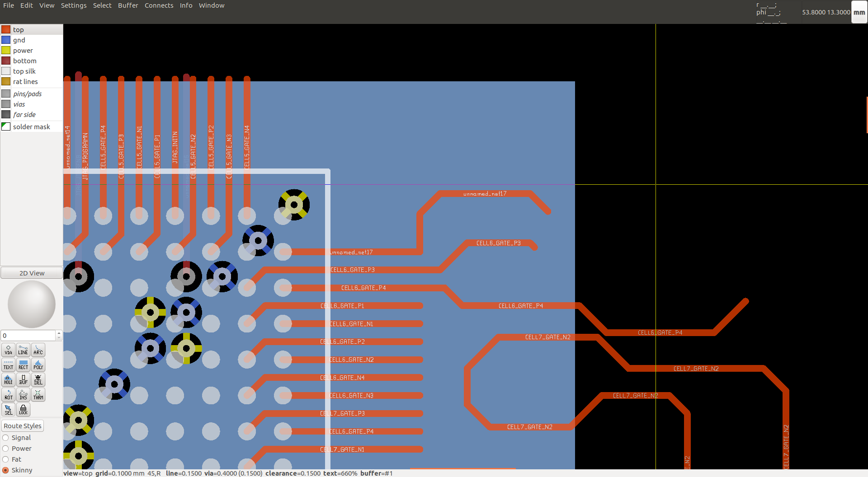Click the 3D rotation trackball sphere
This screenshot has height=477, width=868.
[x=32, y=304]
